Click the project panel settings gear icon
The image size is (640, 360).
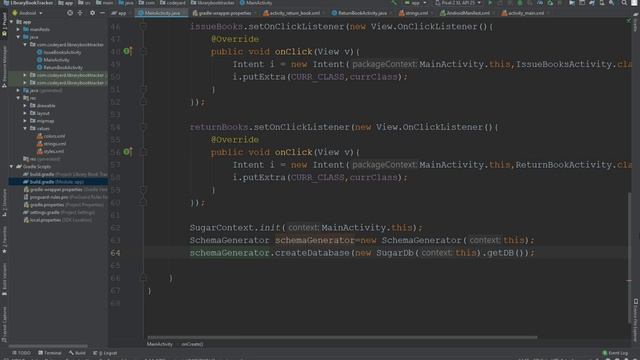pos(92,13)
